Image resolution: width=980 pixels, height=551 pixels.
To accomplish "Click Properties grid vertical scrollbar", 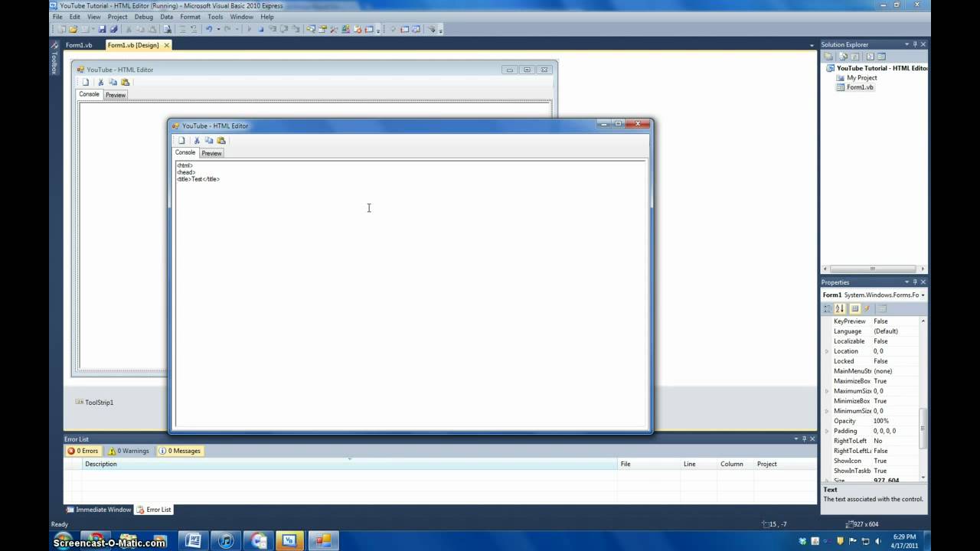I will pyautogui.click(x=923, y=429).
